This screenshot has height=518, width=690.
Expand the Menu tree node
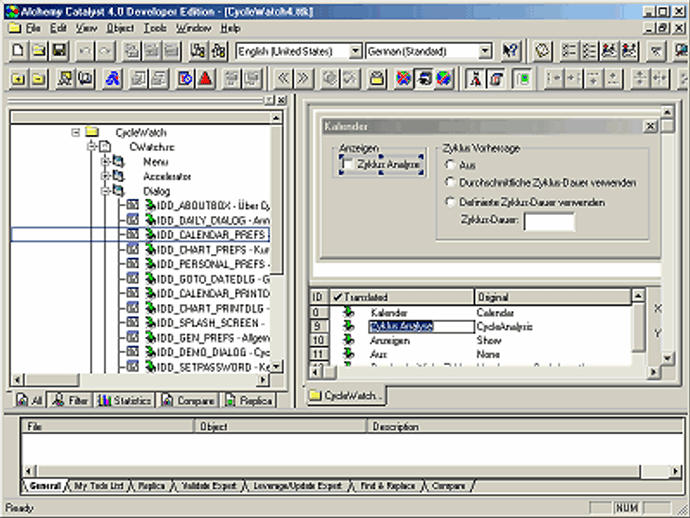[106, 162]
